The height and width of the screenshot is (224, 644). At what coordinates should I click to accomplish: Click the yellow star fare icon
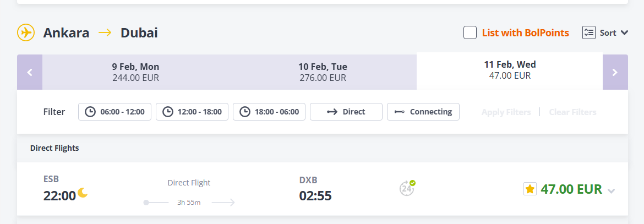coord(530,189)
